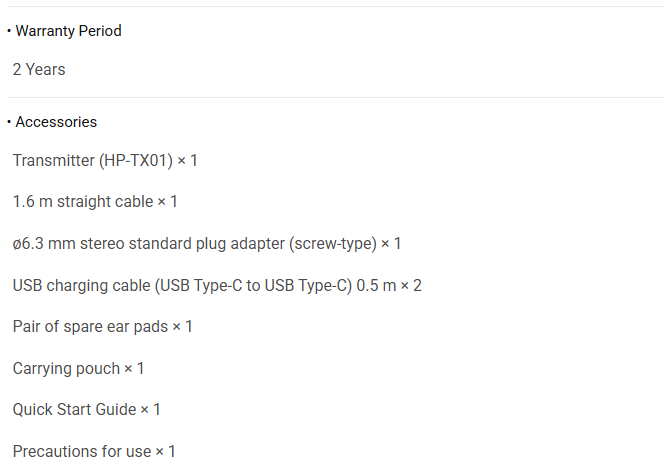Click the bullet before Warranty Period
Viewport: 664px width, 474px height.
pos(9,31)
